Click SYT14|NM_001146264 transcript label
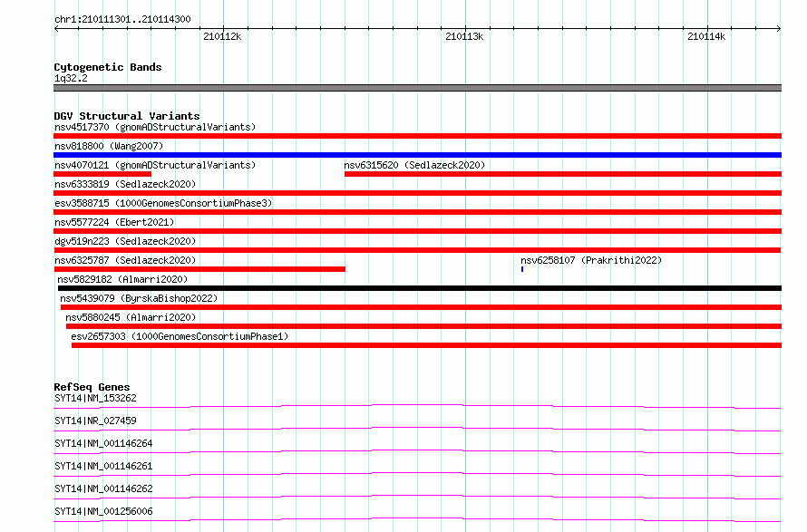 (103, 443)
